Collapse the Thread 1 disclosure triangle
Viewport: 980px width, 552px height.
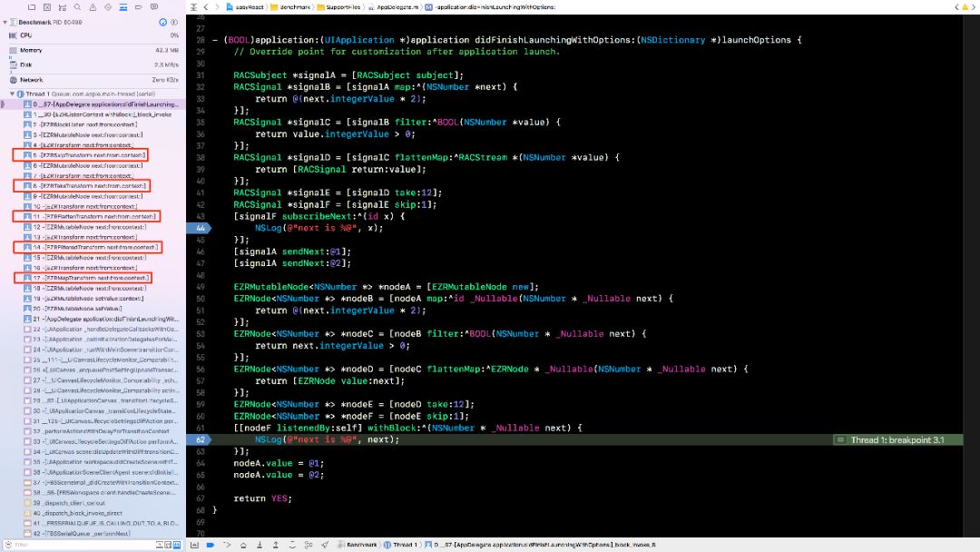click(12, 94)
